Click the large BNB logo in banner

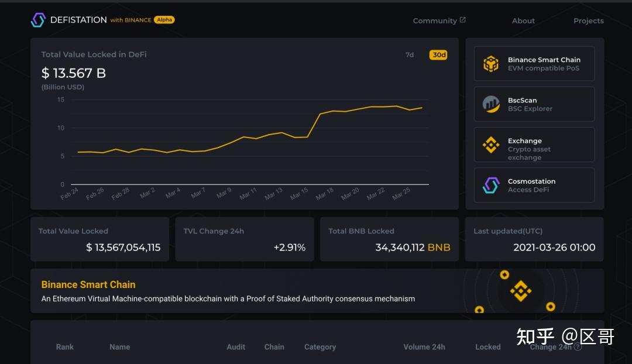pyautogui.click(x=520, y=291)
